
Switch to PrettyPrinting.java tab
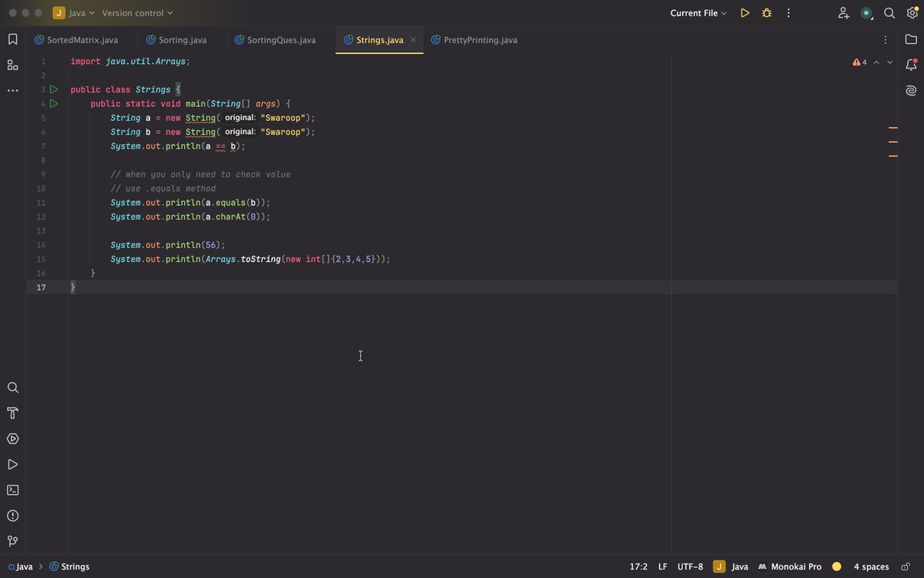(x=474, y=40)
